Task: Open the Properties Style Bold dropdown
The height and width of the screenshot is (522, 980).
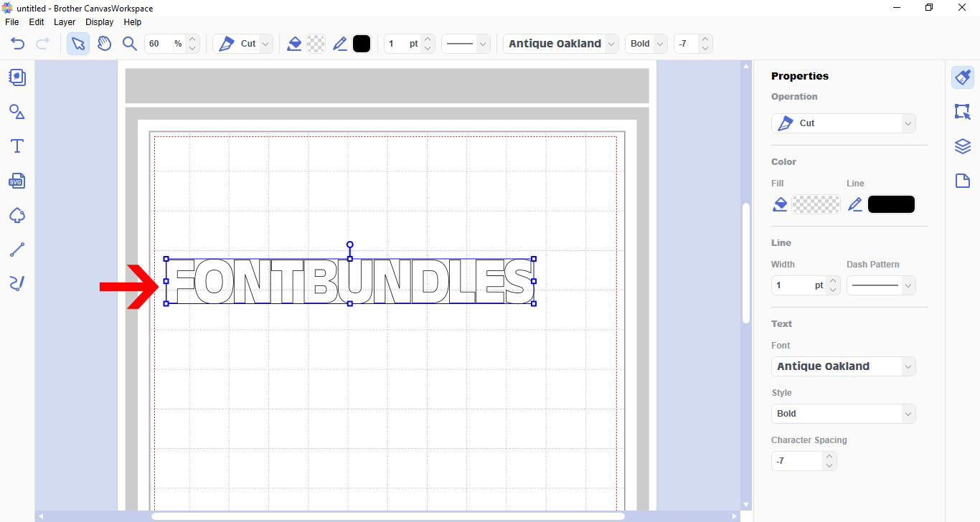Action: pos(844,414)
